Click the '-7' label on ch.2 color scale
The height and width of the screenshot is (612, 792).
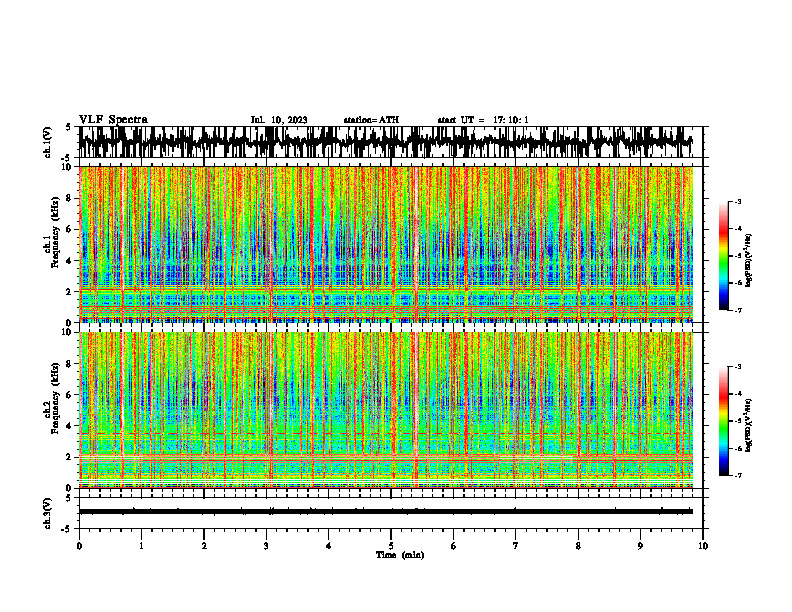[738, 475]
